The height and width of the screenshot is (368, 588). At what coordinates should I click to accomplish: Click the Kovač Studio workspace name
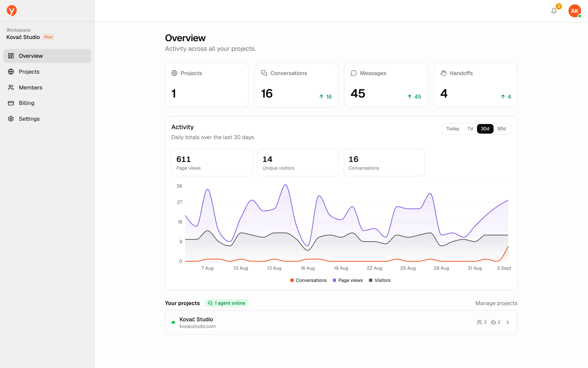tap(23, 37)
